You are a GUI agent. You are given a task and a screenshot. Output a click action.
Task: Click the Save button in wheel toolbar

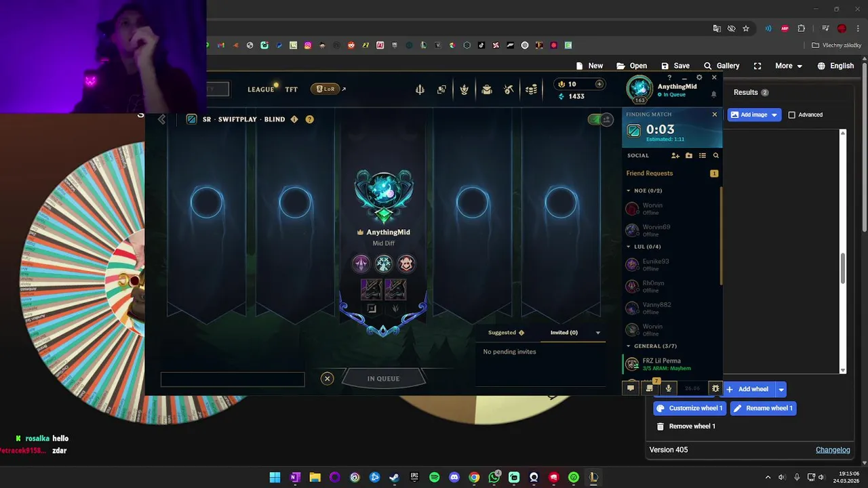tap(675, 66)
